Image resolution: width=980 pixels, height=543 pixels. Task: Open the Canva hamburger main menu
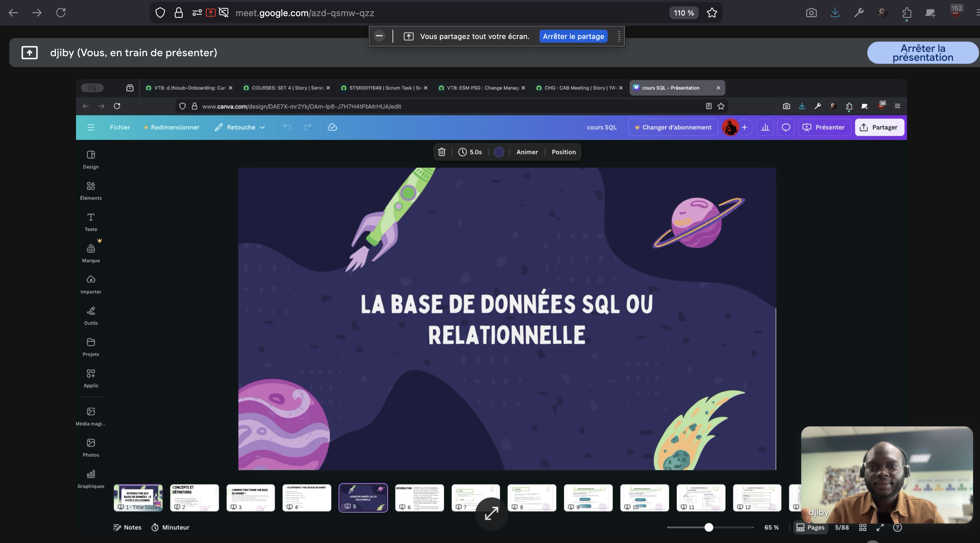click(x=91, y=127)
